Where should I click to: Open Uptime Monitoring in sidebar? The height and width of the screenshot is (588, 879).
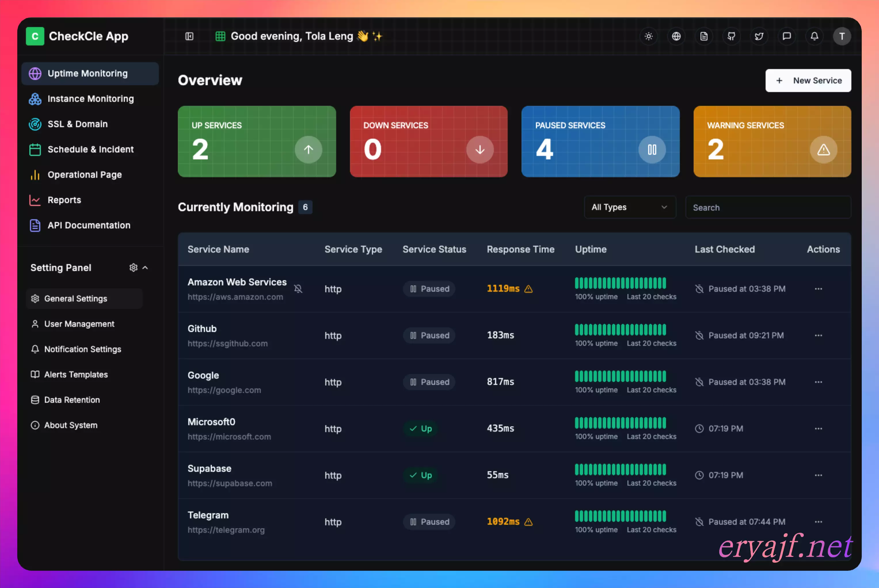point(90,74)
